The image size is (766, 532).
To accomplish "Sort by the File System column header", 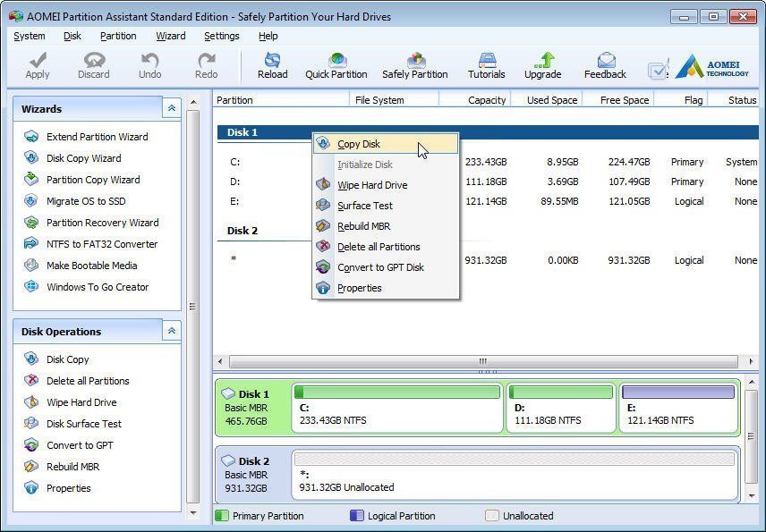I will coord(394,100).
